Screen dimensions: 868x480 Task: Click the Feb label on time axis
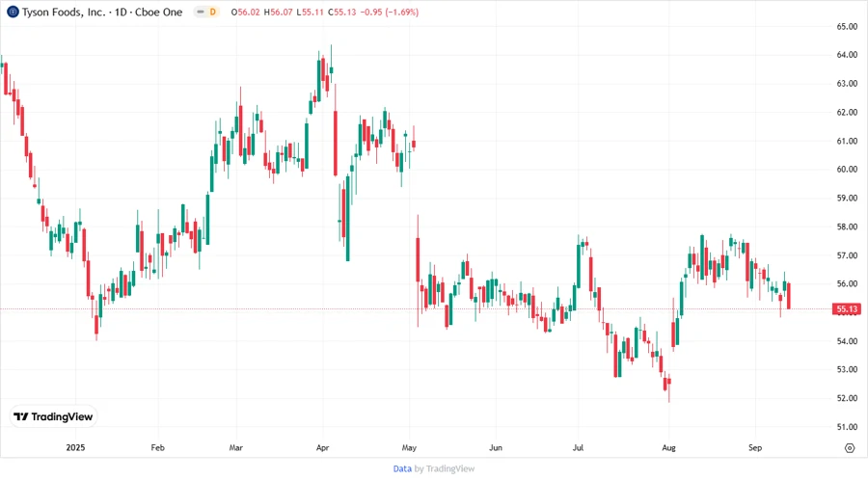click(158, 447)
